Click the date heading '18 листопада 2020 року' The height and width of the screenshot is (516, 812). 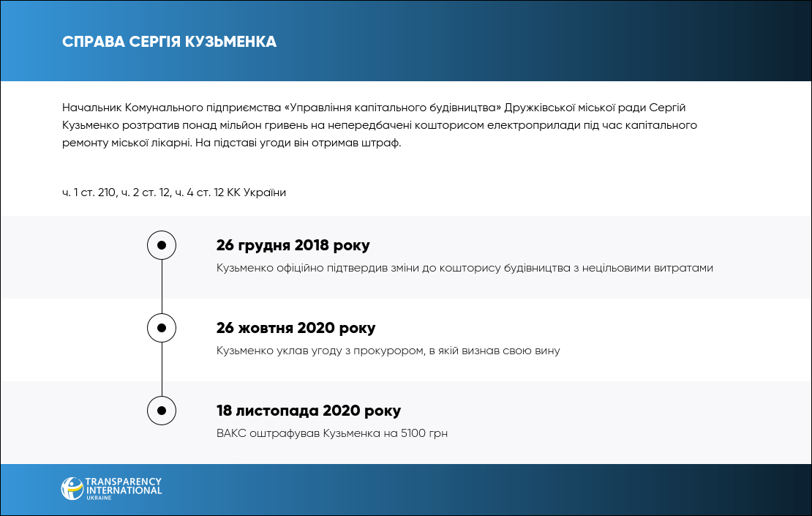click(309, 411)
